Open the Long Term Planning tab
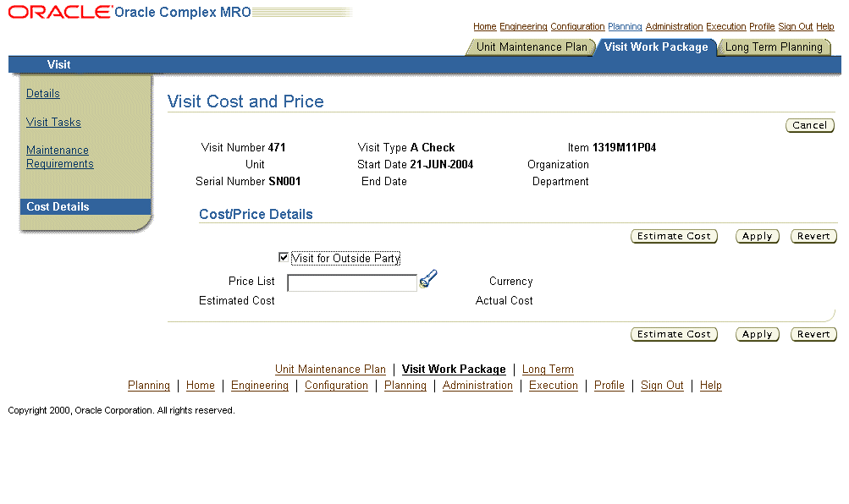 coord(774,47)
